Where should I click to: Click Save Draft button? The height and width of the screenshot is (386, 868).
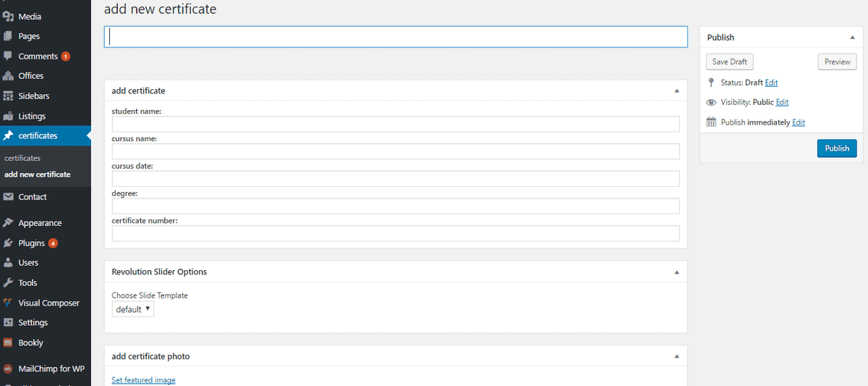click(x=730, y=62)
